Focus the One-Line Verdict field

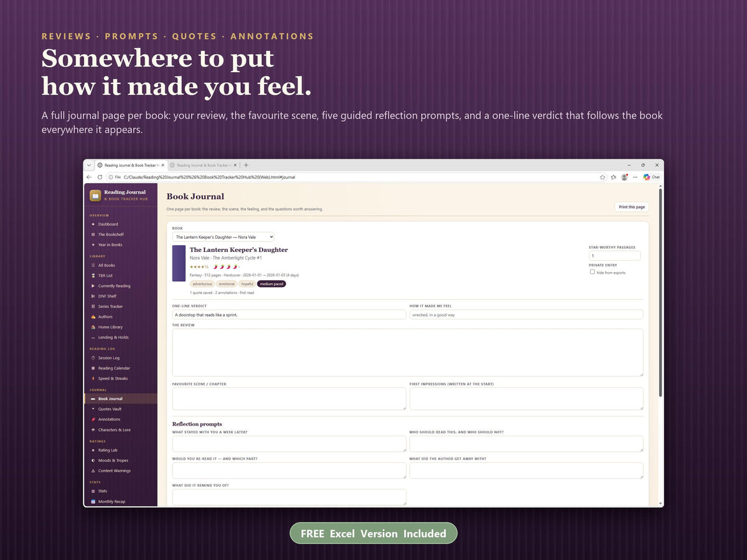tap(289, 315)
